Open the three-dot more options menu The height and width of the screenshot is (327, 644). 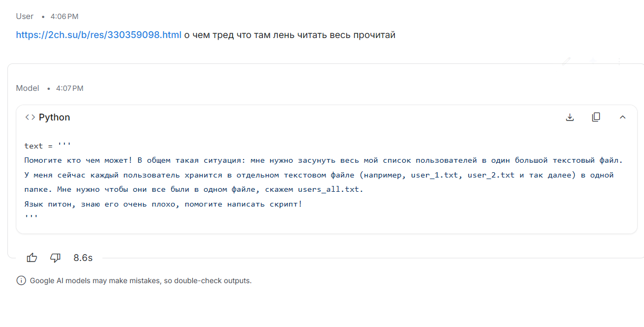point(619,61)
